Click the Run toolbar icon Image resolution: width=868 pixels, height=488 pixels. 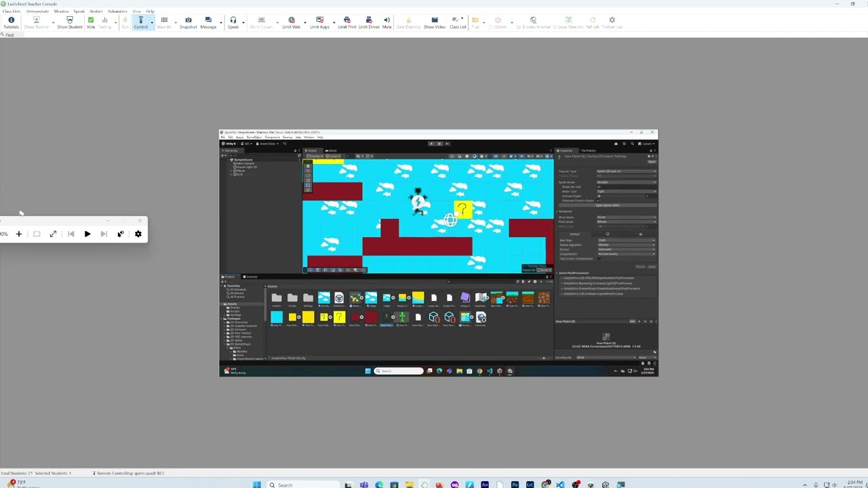point(125,23)
